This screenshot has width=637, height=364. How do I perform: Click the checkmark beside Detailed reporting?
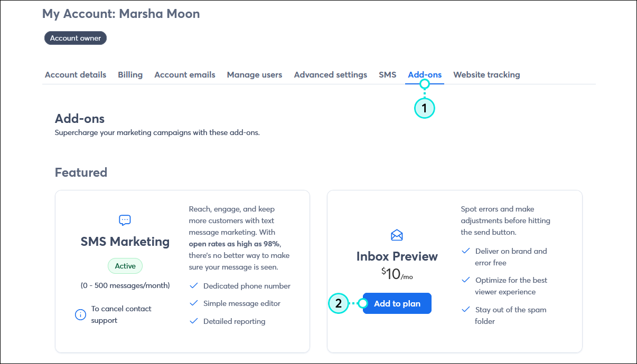click(194, 321)
